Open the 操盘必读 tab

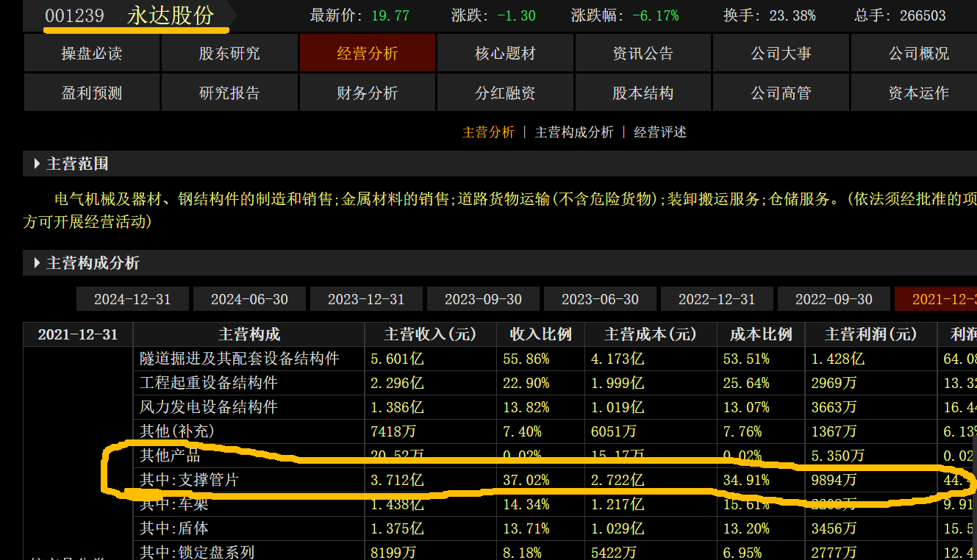click(92, 53)
